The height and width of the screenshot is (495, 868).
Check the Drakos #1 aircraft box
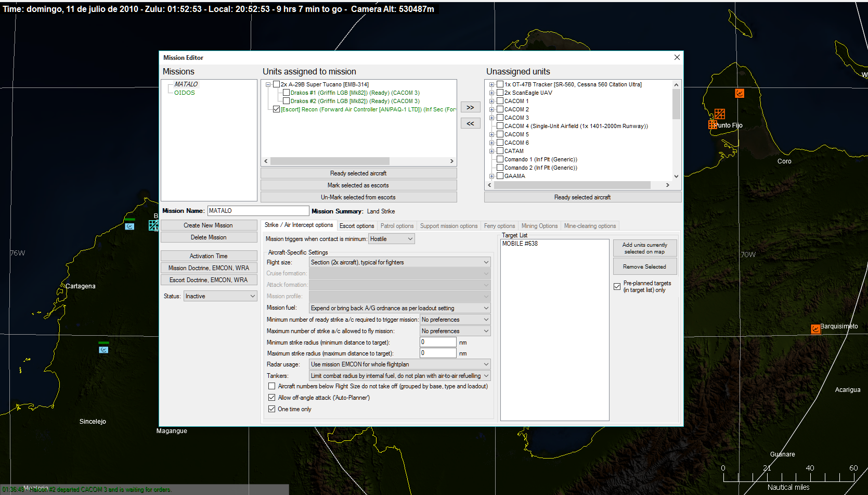pos(286,93)
